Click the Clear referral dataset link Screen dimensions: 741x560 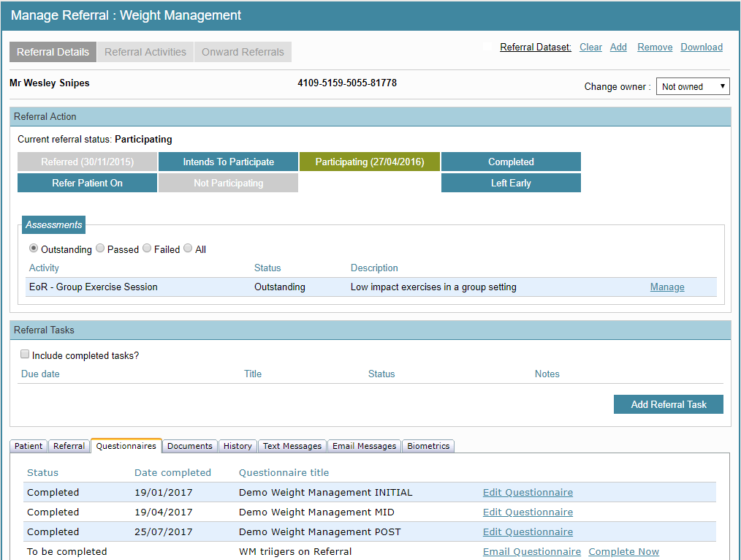590,48
